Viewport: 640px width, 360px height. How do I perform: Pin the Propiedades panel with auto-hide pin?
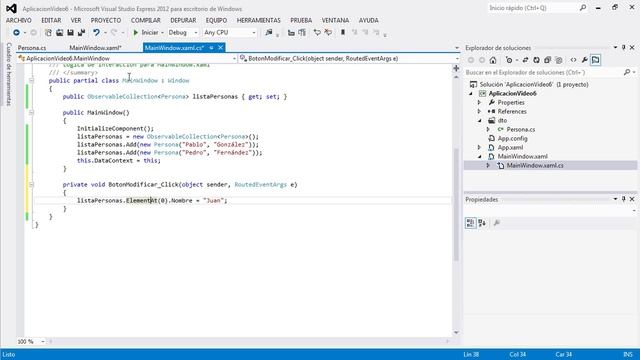coord(624,199)
